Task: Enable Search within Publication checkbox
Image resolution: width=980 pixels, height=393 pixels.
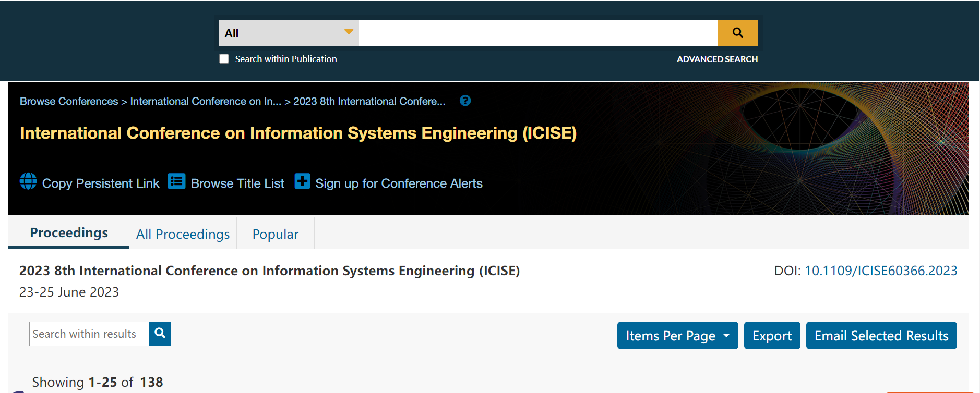Action: point(224,59)
